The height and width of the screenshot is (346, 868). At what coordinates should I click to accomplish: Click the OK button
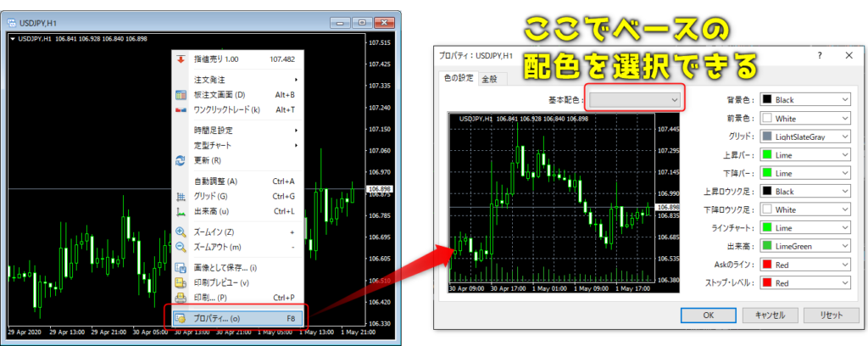708,315
